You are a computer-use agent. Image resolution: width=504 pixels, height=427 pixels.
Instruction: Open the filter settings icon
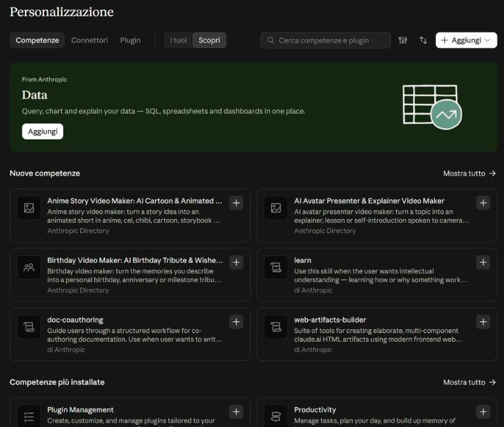click(x=403, y=40)
